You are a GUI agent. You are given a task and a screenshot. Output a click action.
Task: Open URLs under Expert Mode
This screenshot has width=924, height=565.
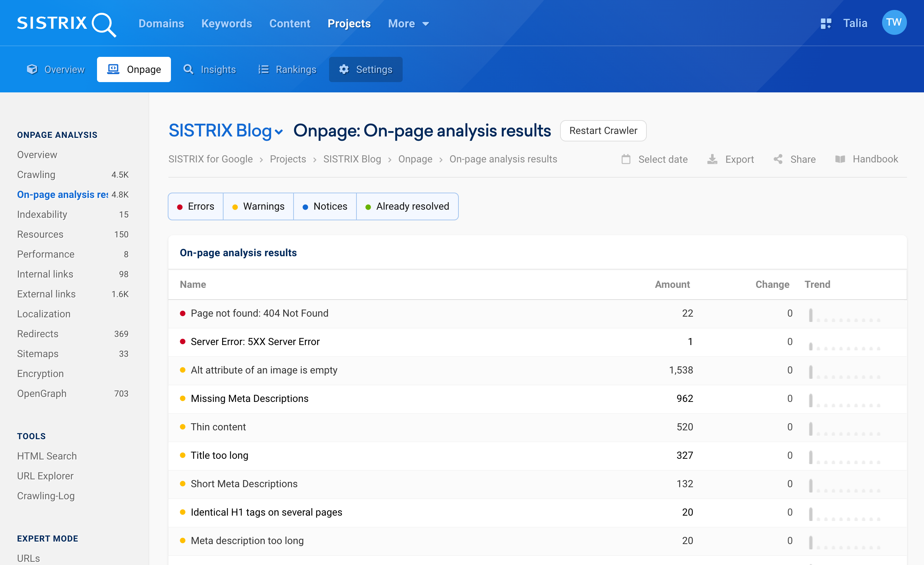28,558
